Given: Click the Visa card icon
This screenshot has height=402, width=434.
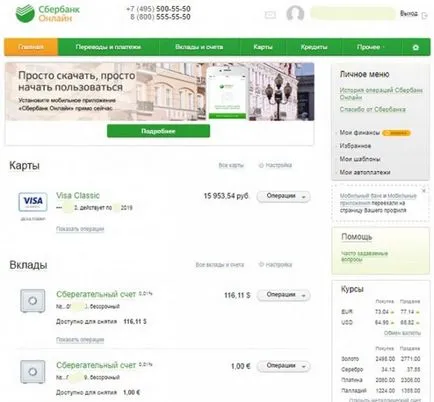Looking at the screenshot, I should click(x=33, y=202).
